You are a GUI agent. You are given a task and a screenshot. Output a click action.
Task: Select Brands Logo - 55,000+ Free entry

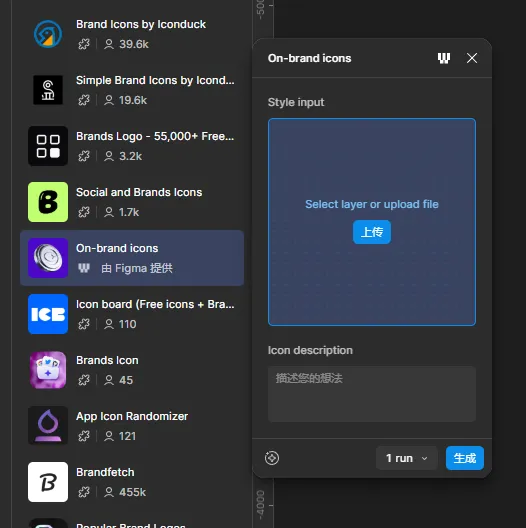pyautogui.click(x=155, y=136)
